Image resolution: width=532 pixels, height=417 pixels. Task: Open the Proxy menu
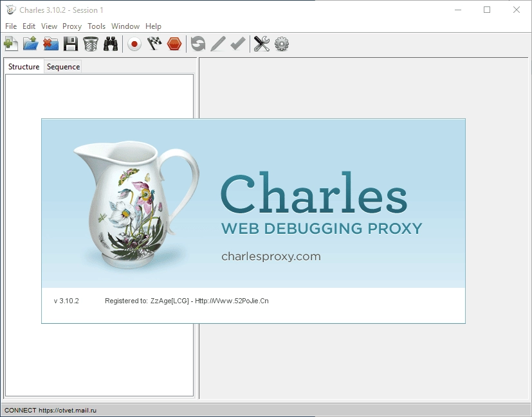coord(72,26)
